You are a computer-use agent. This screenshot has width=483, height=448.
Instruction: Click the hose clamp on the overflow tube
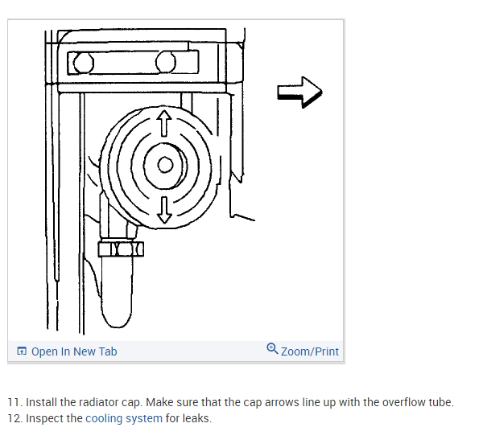click(x=121, y=249)
